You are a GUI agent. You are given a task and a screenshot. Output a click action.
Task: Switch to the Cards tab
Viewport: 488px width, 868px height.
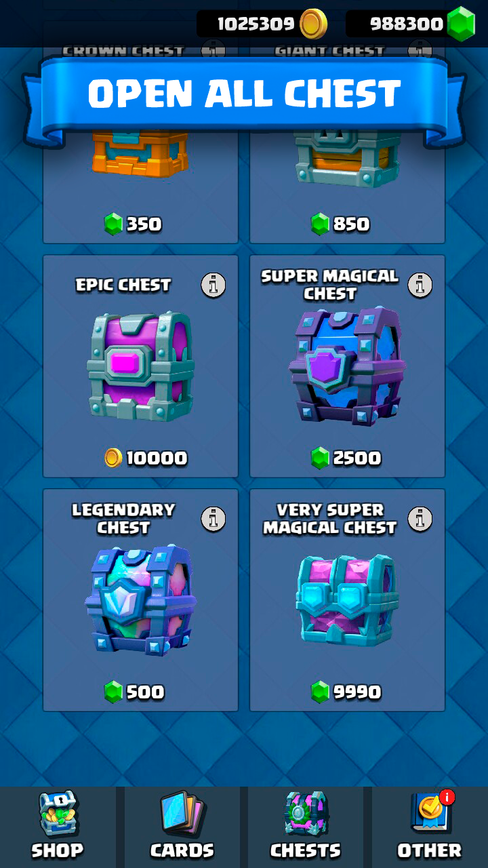click(x=182, y=826)
